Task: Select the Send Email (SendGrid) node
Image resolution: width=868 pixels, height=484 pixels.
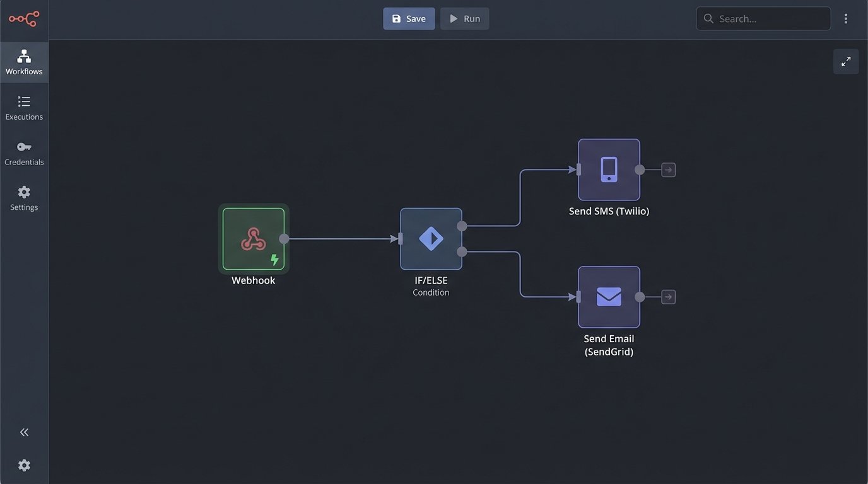Action: (x=609, y=297)
